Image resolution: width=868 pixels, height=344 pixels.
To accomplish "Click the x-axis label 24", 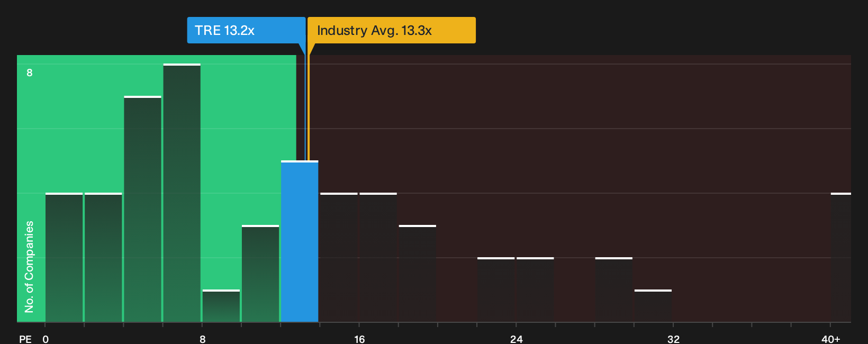I will click(517, 339).
